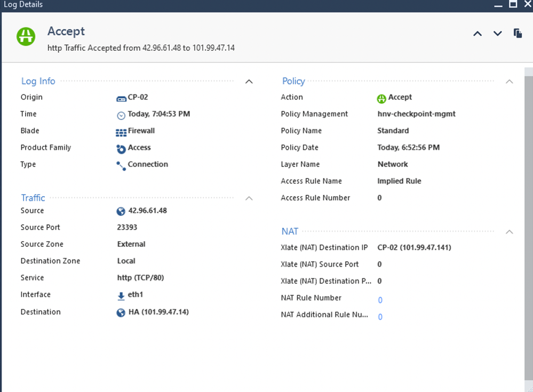Go to next log with down arrow
The width and height of the screenshot is (533, 392).
tap(498, 34)
